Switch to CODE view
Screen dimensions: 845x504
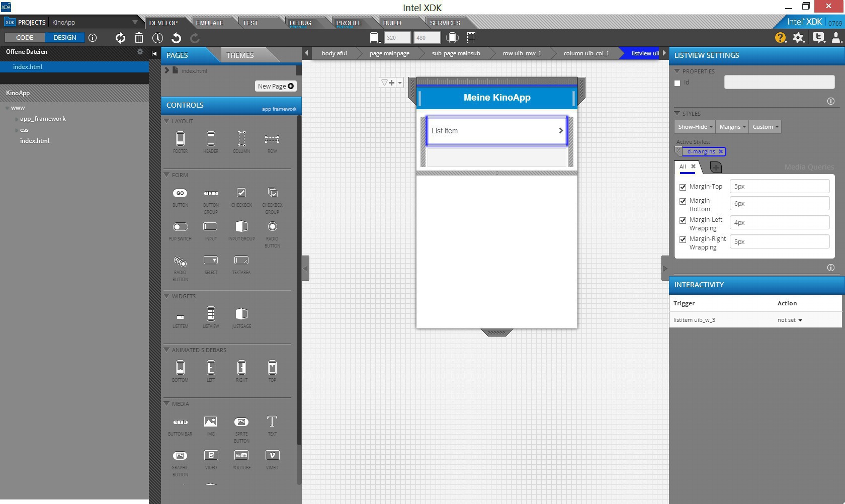(25, 38)
